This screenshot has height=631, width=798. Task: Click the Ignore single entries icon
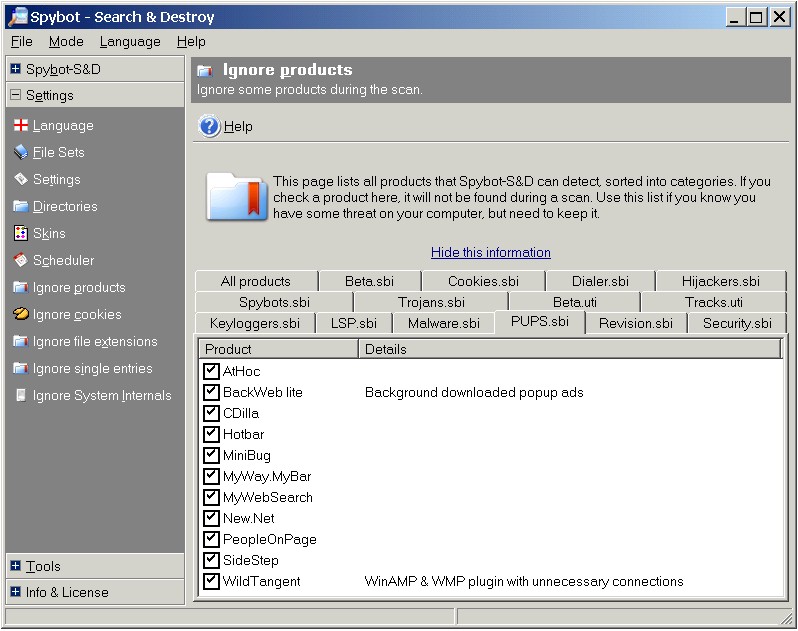tap(20, 368)
